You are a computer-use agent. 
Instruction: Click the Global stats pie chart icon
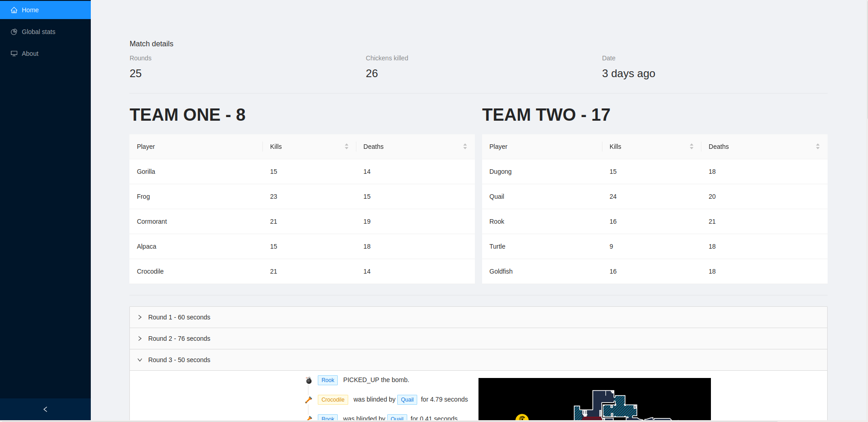[14, 32]
